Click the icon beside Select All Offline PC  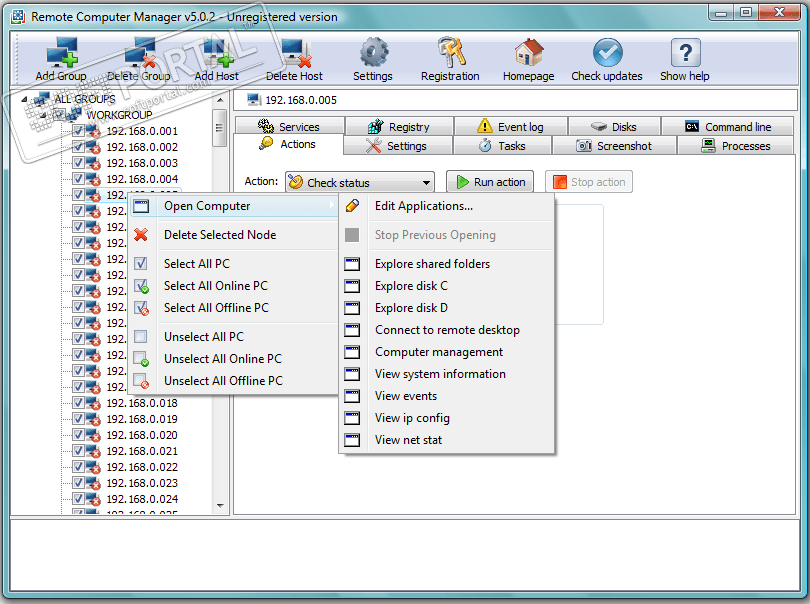pos(141,308)
